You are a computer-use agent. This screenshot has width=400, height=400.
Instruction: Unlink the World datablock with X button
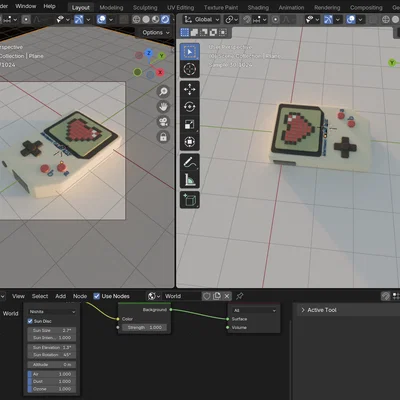point(227,296)
